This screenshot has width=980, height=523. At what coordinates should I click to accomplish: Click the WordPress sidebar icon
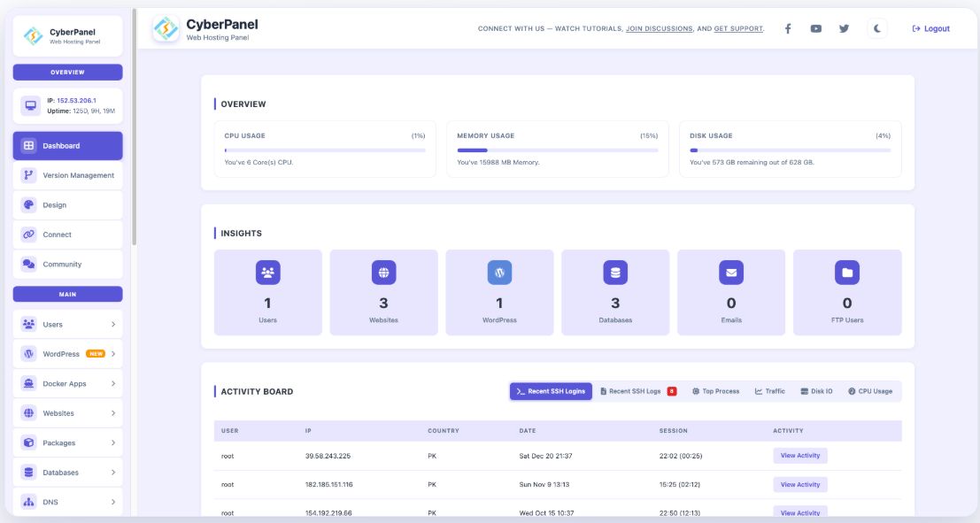(x=28, y=354)
